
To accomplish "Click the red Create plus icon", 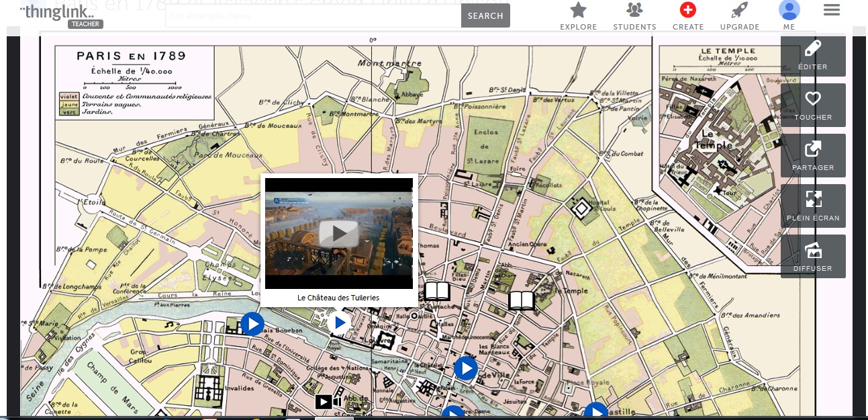I will 687,11.
